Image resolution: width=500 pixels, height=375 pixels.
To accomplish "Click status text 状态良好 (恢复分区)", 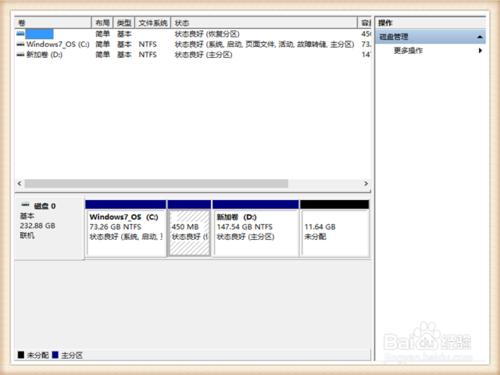I will [x=207, y=34].
